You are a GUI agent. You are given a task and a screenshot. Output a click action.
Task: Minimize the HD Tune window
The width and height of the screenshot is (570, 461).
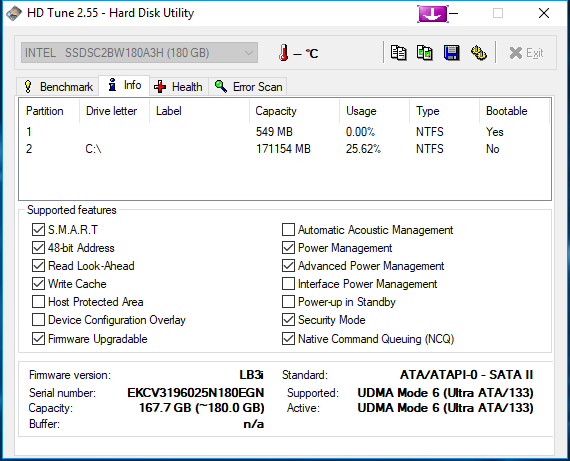coord(453,14)
